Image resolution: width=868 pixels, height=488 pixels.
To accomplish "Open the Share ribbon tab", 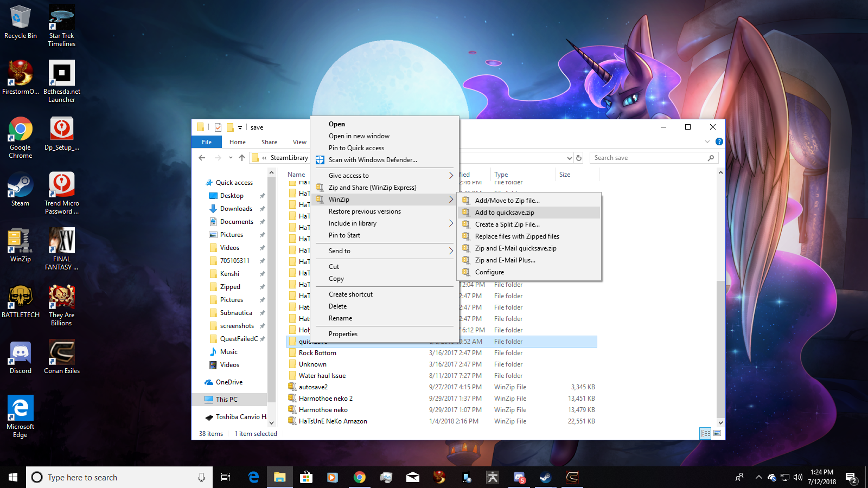I will 269,142.
